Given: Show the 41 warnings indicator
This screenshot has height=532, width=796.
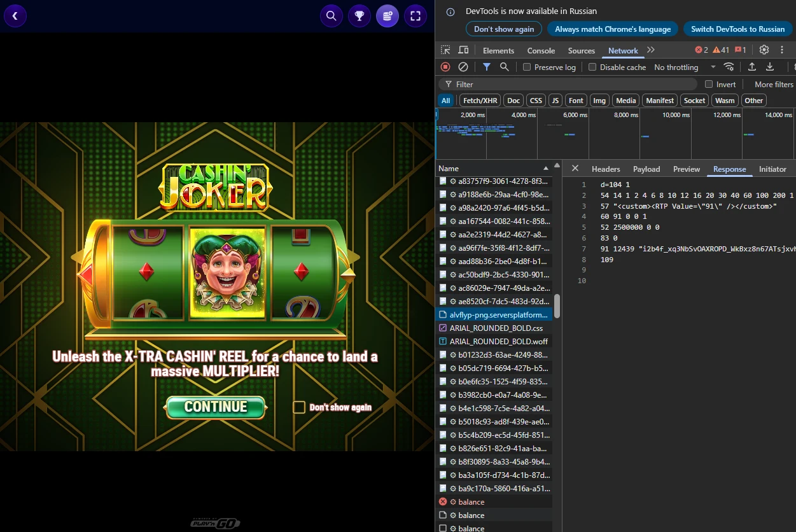Looking at the screenshot, I should coord(721,50).
